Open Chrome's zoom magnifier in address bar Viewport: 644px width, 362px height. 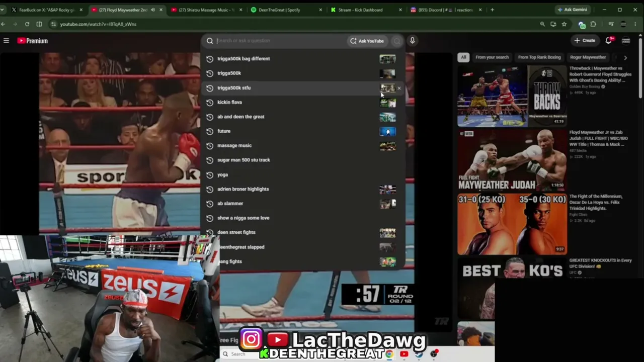(542, 24)
